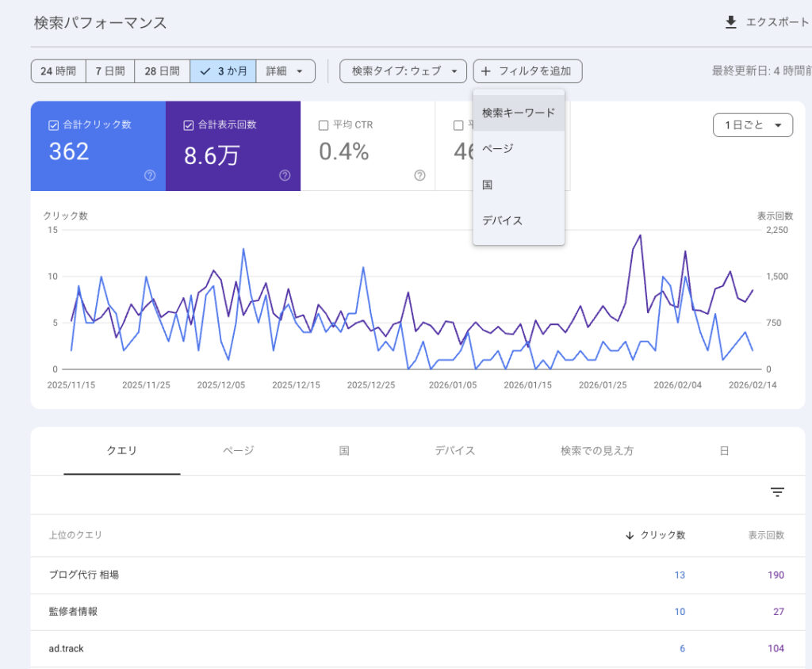Click the エクスポート download icon
Screen dimensions: 812x669
point(730,23)
